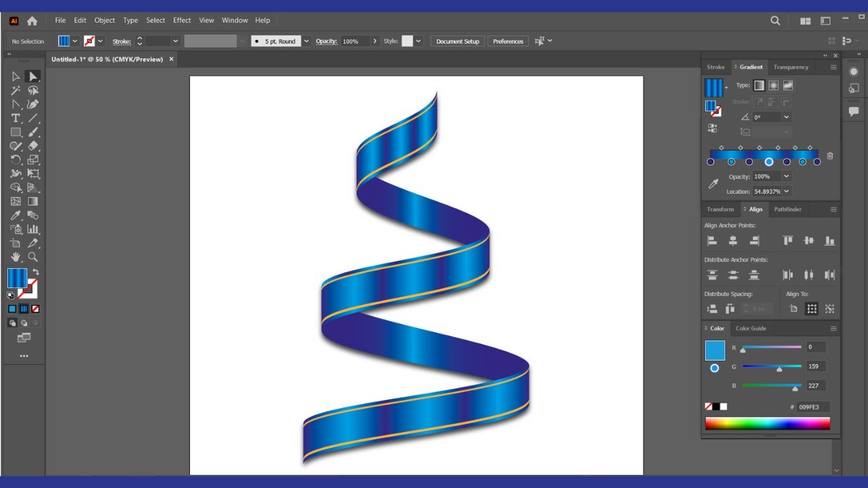868x488 pixels.
Task: Select the Free Transform tool
Action: (x=33, y=174)
